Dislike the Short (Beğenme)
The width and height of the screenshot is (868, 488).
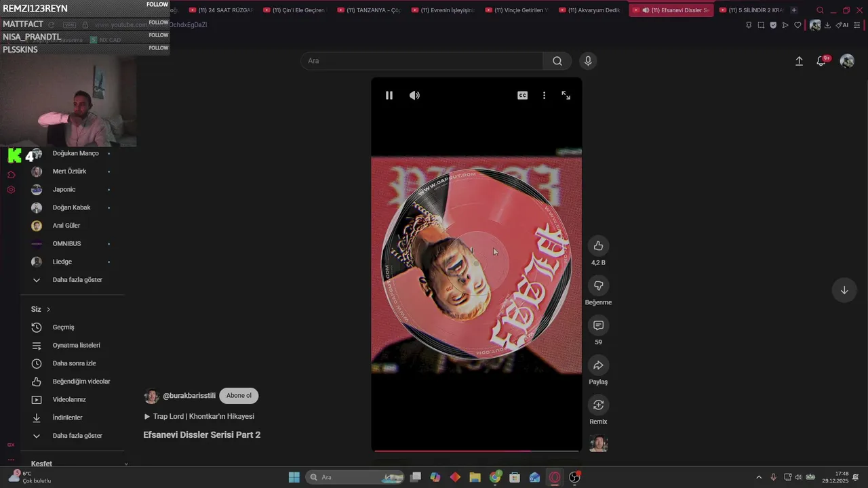(x=598, y=286)
